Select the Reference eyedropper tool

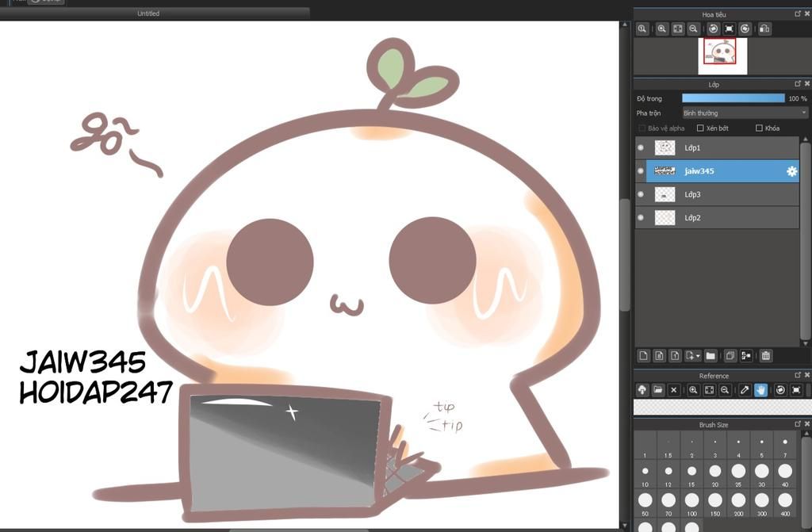point(745,390)
